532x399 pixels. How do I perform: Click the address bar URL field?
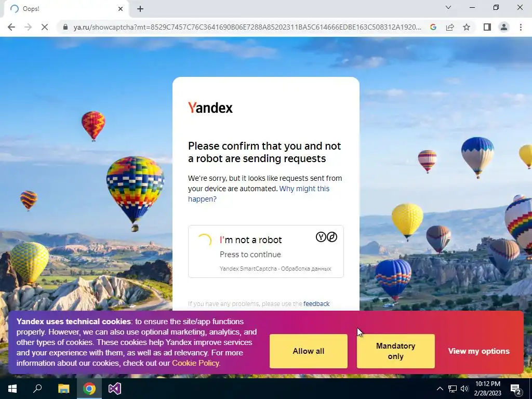[x=247, y=27]
